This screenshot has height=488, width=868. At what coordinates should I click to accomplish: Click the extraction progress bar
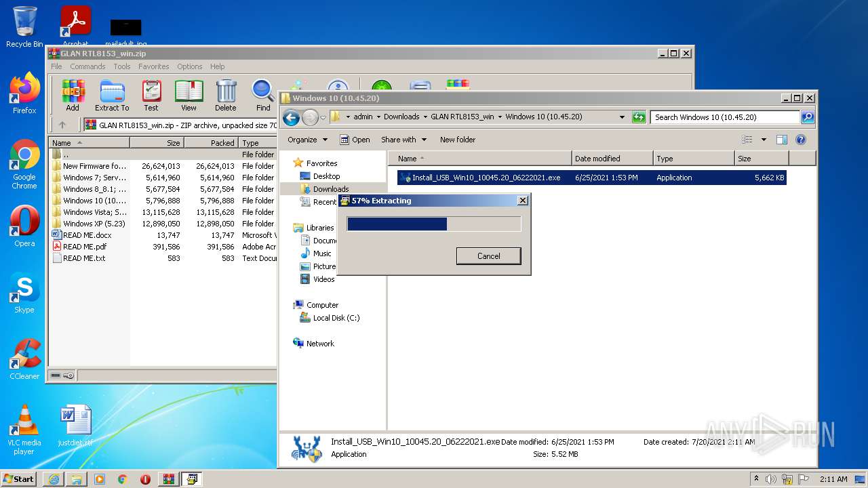tap(434, 224)
